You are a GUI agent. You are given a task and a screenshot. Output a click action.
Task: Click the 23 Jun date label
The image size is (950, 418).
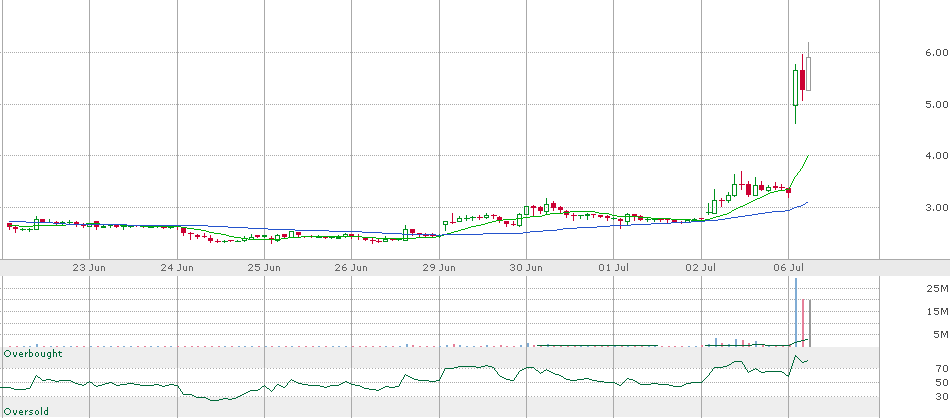tap(90, 267)
